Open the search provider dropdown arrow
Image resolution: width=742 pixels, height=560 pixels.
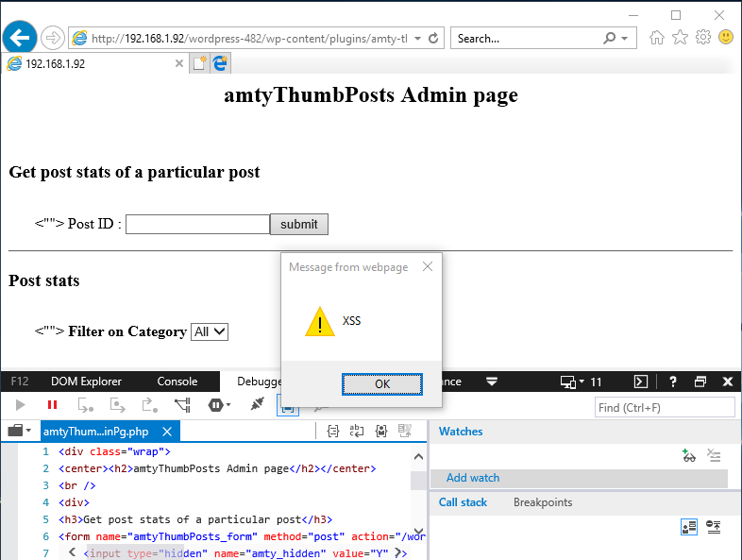[x=625, y=39]
